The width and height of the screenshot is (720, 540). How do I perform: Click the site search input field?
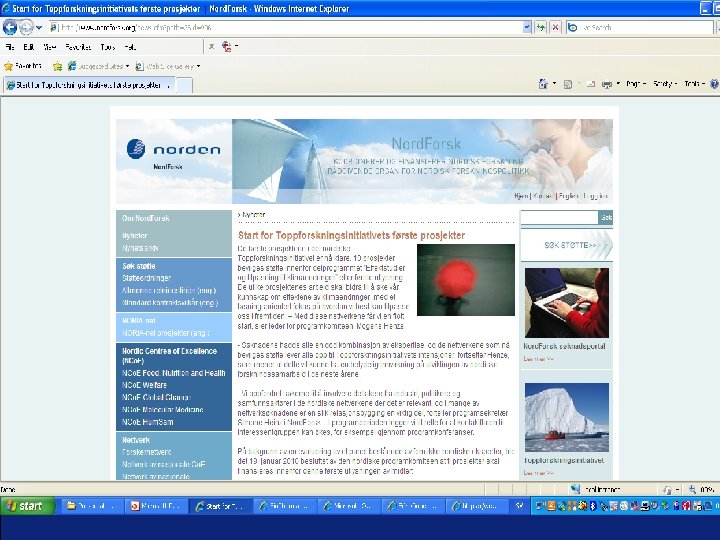click(559, 217)
